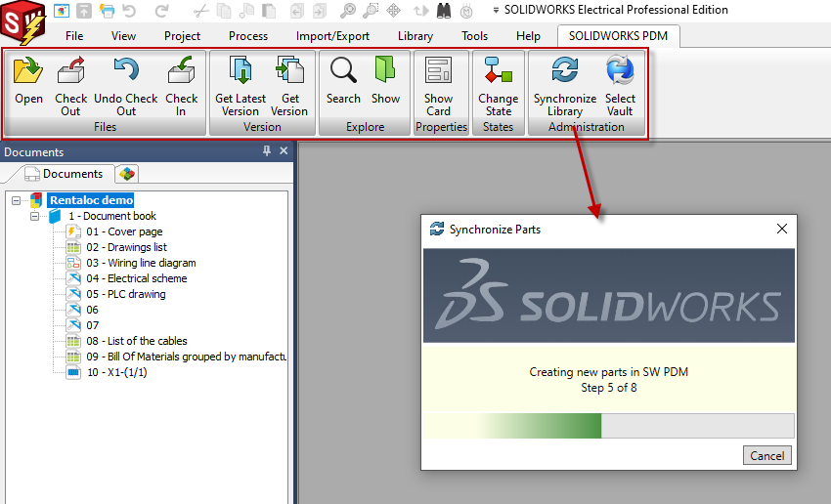831x504 pixels.
Task: Cancel the Synchronize Parts operation
Action: point(766,456)
